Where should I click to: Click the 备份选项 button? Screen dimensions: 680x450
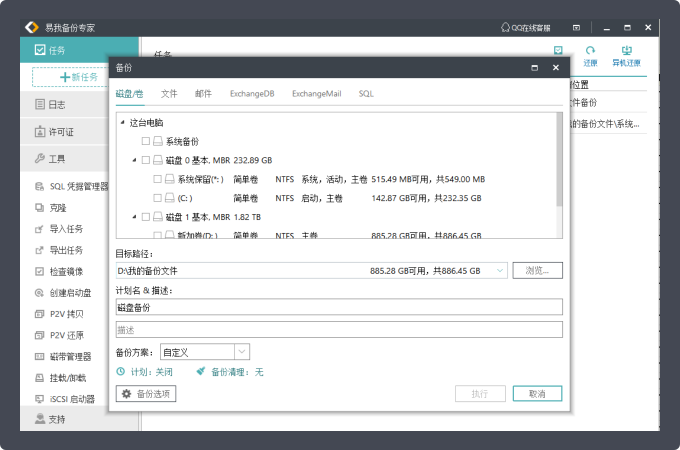pos(146,394)
